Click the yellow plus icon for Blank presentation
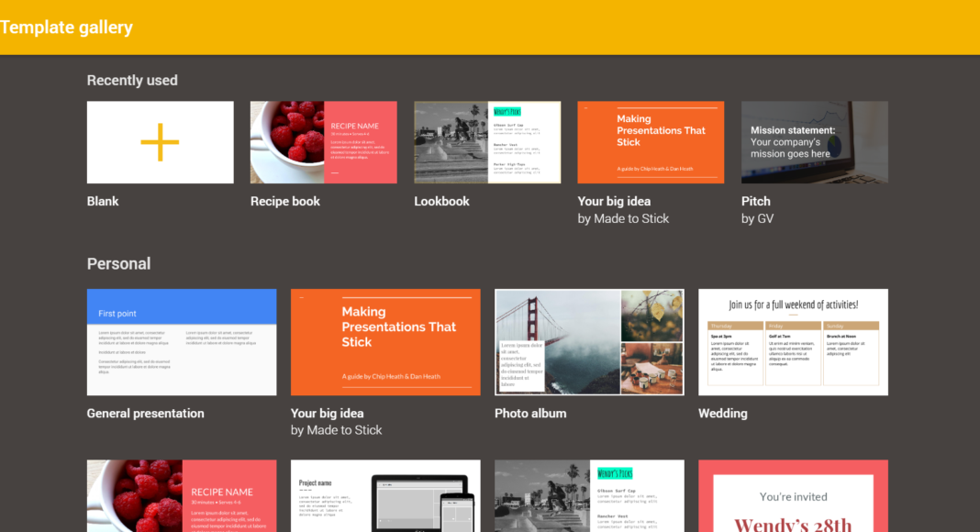 (160, 142)
